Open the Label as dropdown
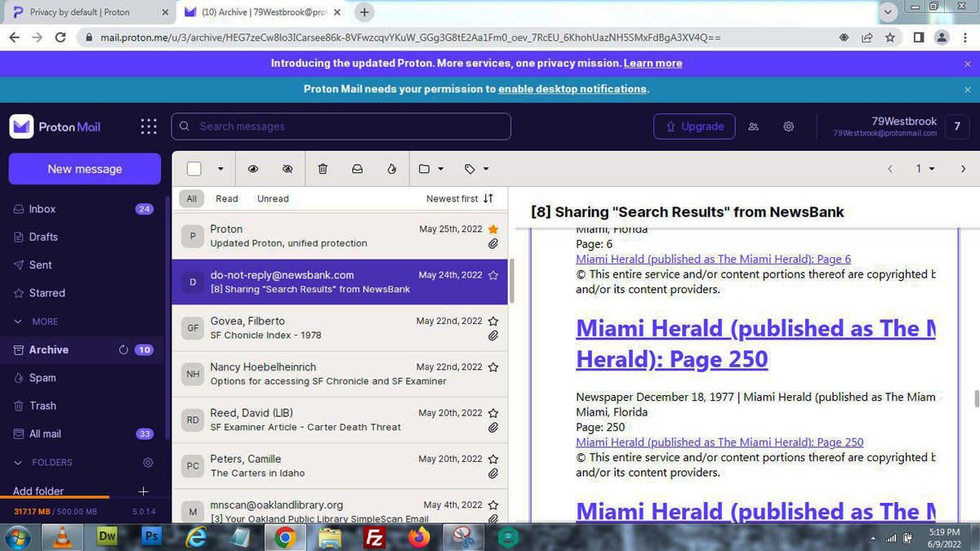 [477, 169]
